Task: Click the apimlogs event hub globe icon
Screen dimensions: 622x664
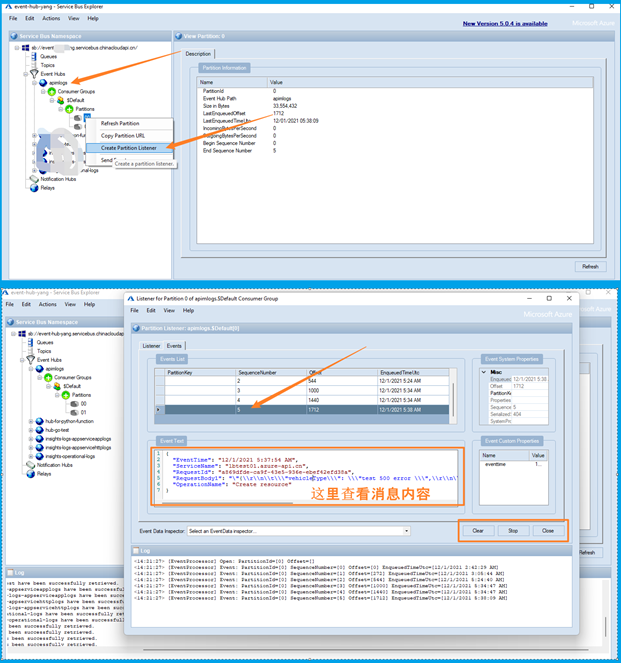Action: pos(43,83)
